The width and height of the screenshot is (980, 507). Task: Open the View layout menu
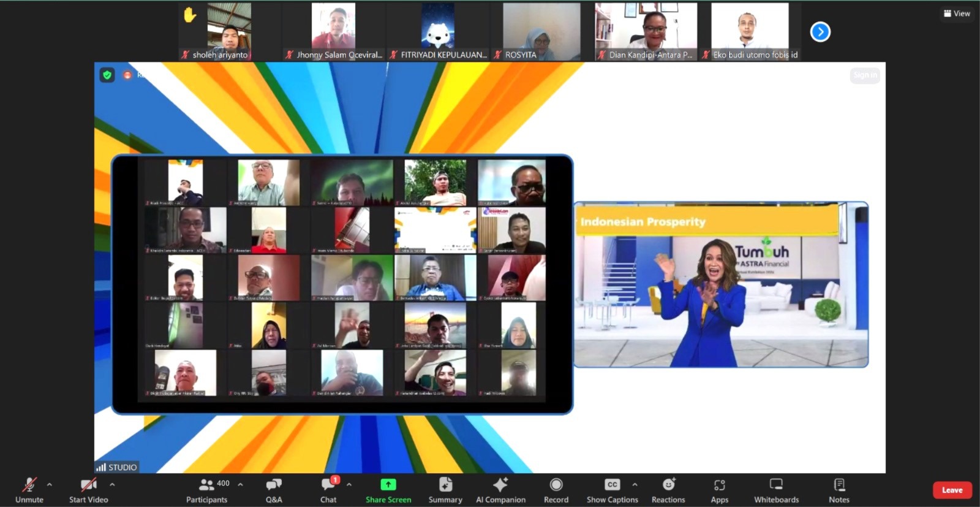pyautogui.click(x=957, y=13)
